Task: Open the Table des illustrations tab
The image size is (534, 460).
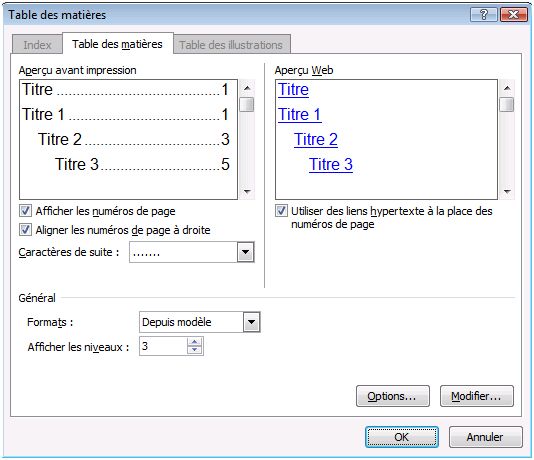Action: pos(232,45)
